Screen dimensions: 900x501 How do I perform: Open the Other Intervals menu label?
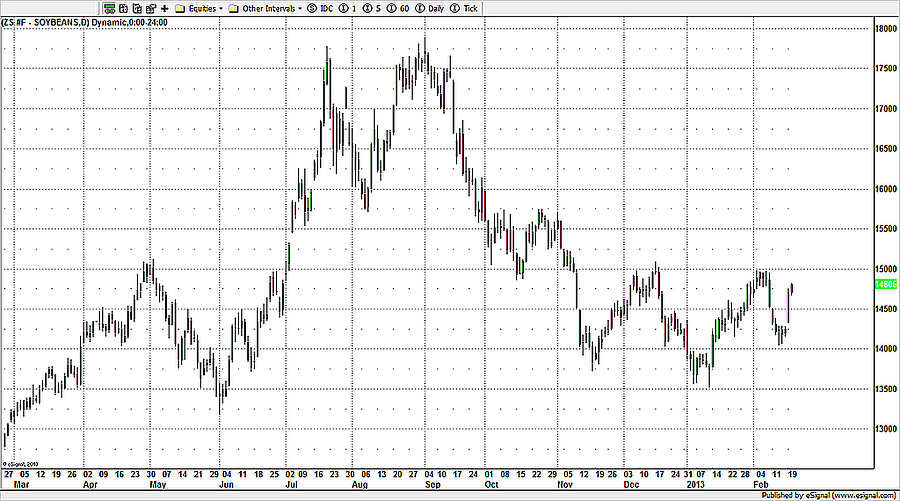tap(268, 8)
